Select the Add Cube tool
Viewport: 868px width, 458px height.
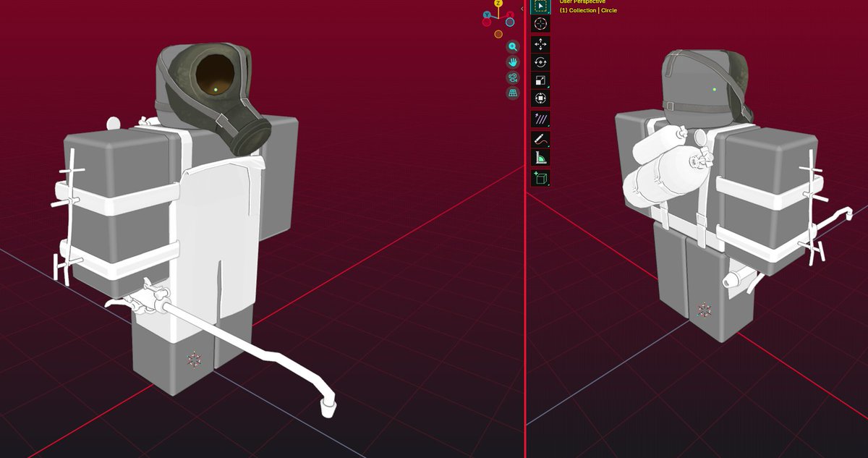540,178
